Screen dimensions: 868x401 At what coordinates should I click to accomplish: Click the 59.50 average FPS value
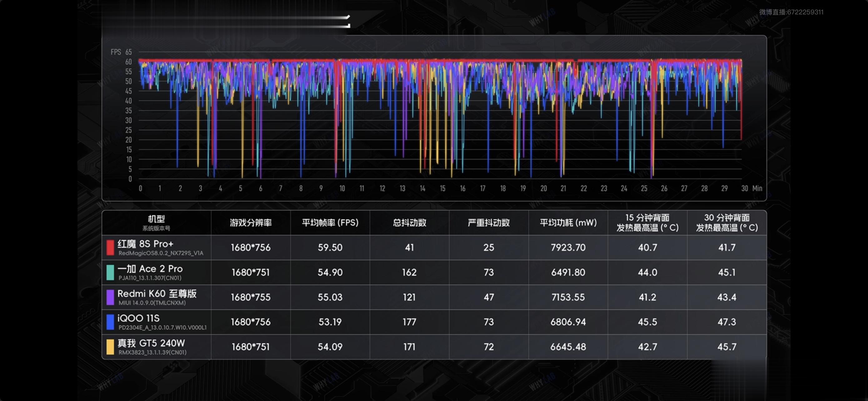(x=330, y=247)
